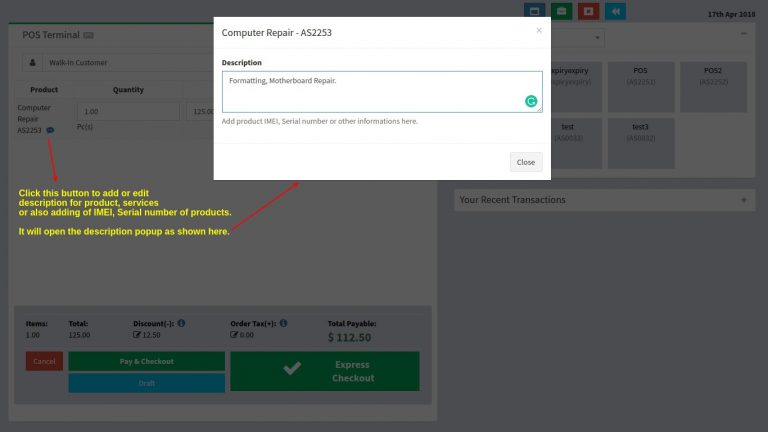Click the info icon beside Discount label
This screenshot has height=432, width=768.
(x=181, y=323)
